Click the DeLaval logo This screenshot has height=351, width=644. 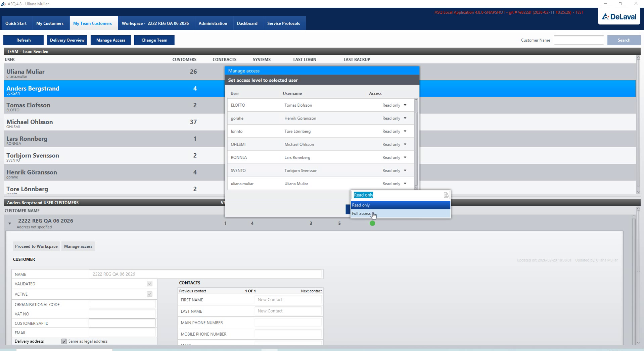(x=619, y=16)
